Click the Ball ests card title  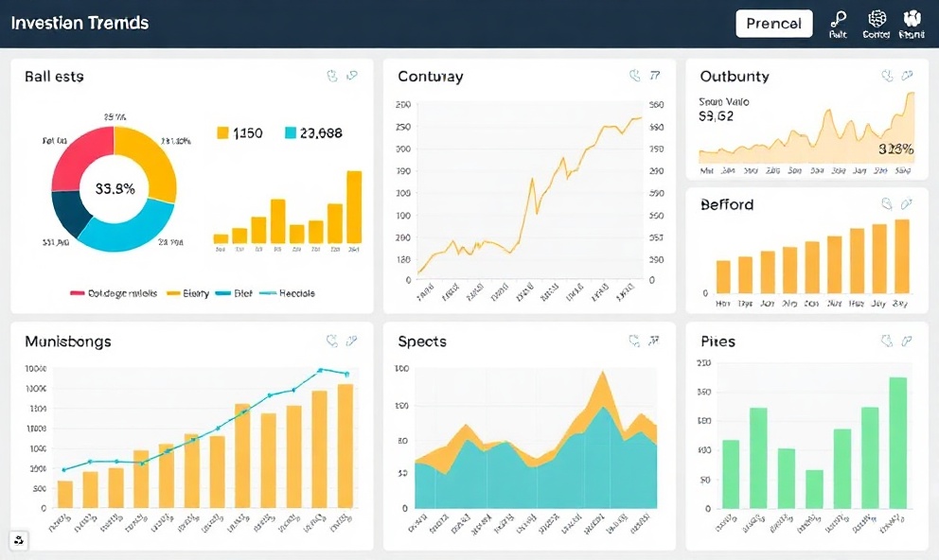(54, 77)
